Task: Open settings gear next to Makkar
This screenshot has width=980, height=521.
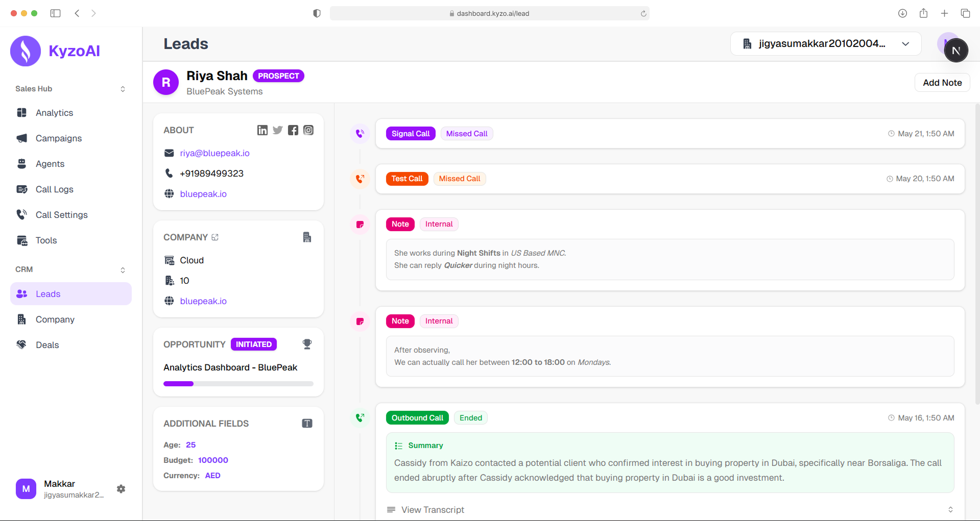Action: tap(121, 489)
